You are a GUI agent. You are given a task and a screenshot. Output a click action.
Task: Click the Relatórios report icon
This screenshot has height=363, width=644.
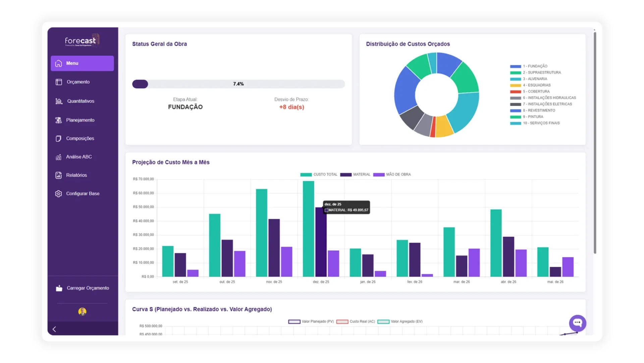pos(59,175)
